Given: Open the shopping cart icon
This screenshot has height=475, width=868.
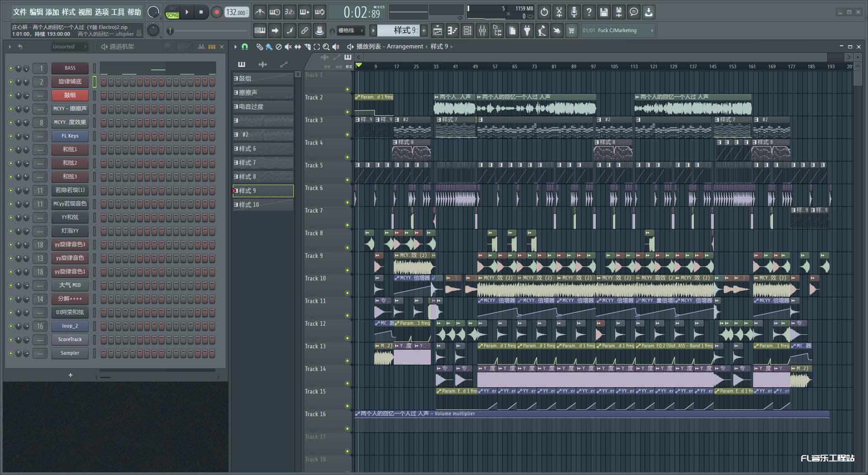Looking at the screenshot, I should click(571, 31).
